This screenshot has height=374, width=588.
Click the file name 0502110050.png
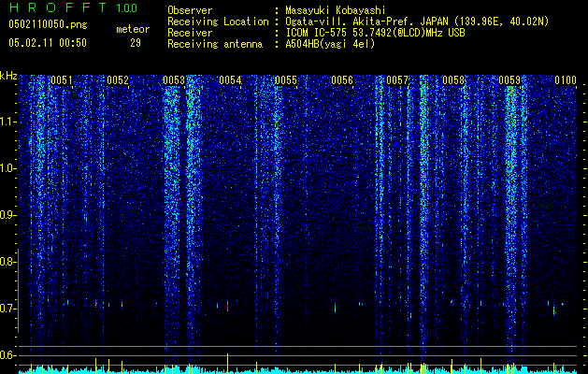48,24
